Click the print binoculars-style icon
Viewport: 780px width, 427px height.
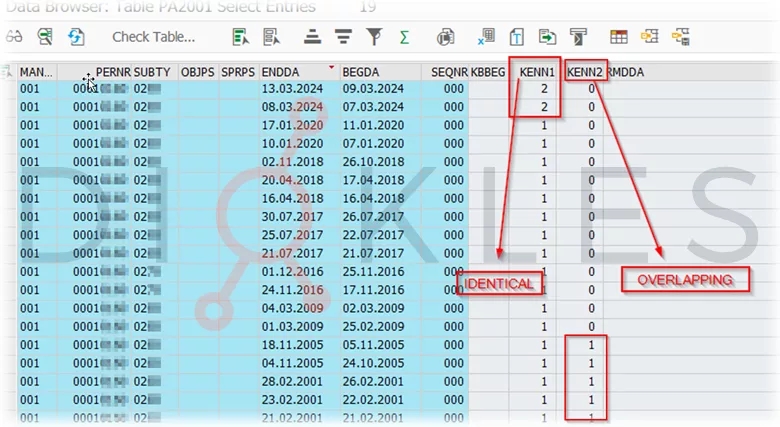(x=446, y=37)
